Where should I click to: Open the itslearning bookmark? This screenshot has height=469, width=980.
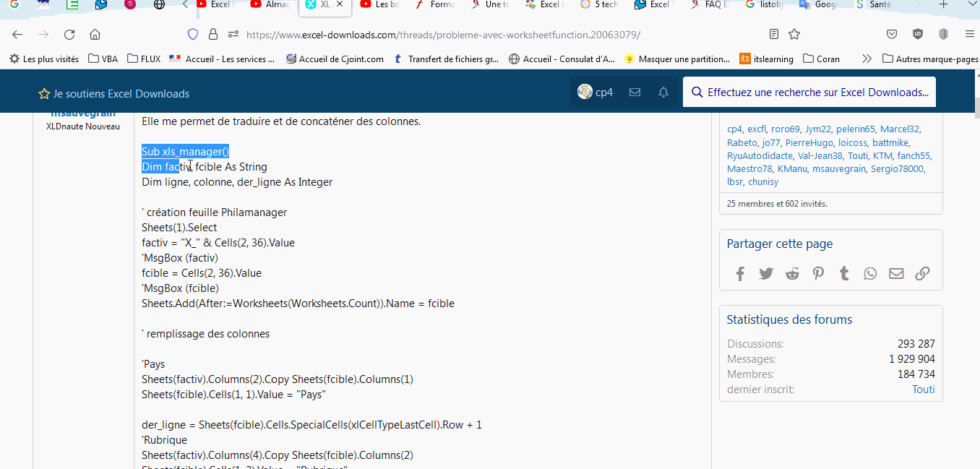766,59
